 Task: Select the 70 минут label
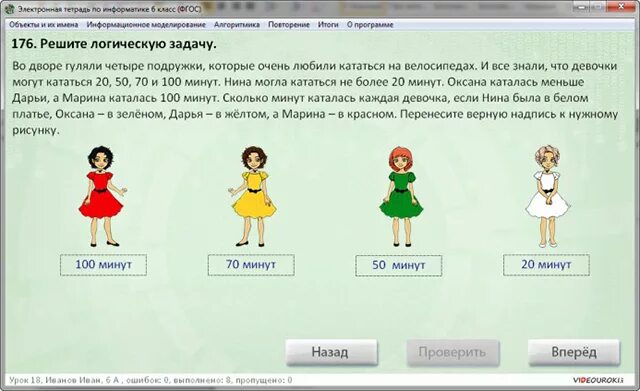coord(251,265)
